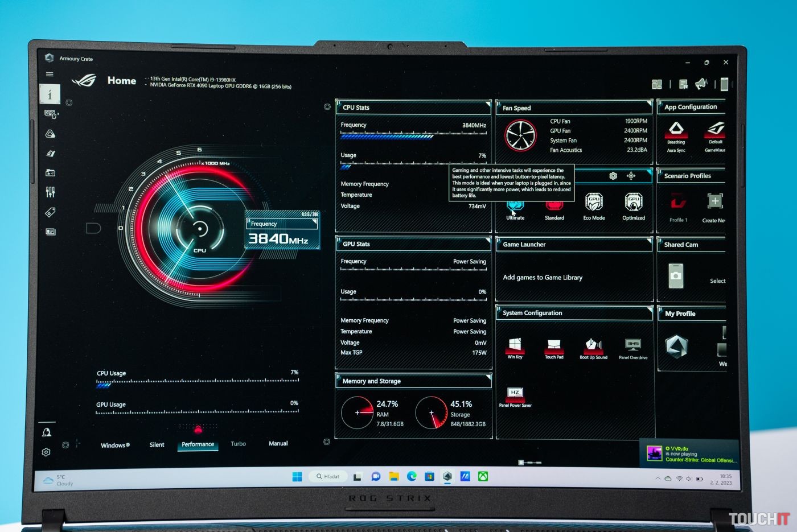Open the Game Library sidebar icon
The width and height of the screenshot is (797, 532).
click(x=50, y=172)
